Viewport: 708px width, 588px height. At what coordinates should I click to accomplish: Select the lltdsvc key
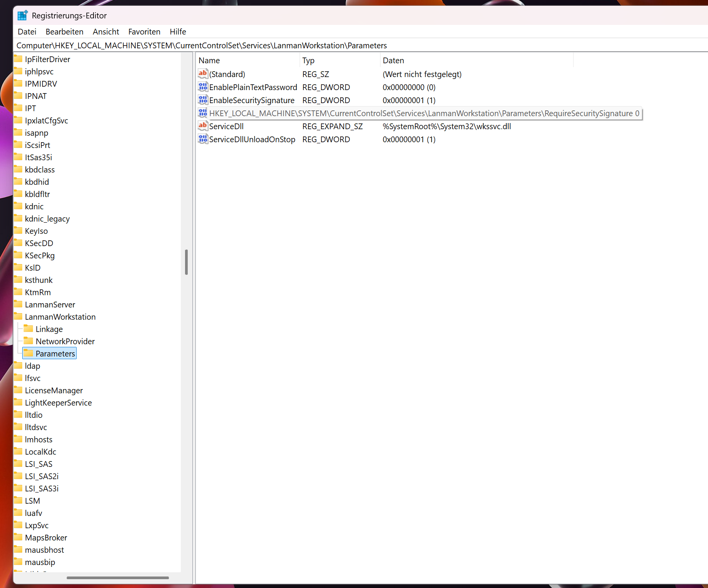click(x=36, y=427)
